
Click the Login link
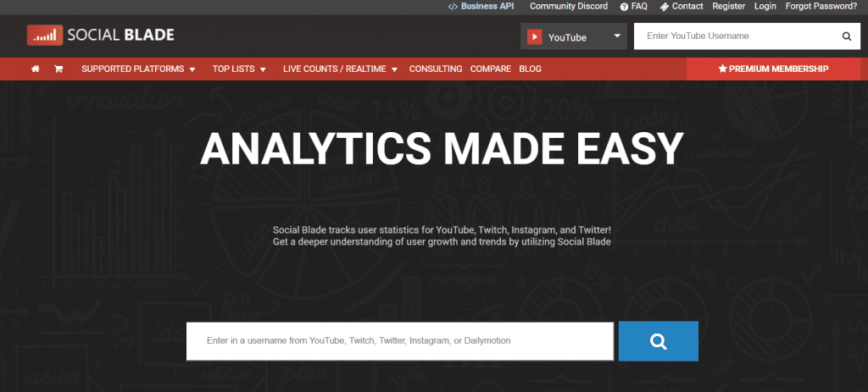click(765, 7)
